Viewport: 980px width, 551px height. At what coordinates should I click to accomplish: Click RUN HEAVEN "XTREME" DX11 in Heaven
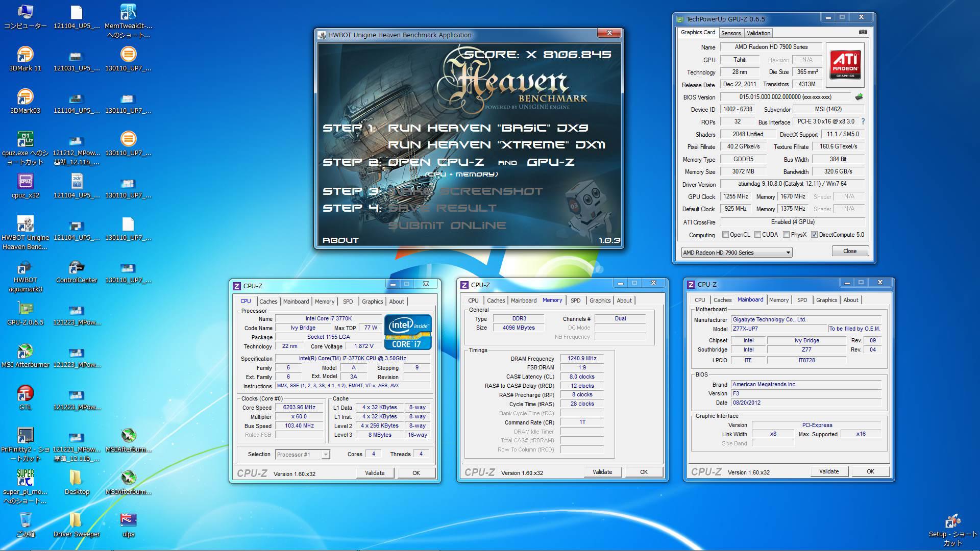[497, 145]
